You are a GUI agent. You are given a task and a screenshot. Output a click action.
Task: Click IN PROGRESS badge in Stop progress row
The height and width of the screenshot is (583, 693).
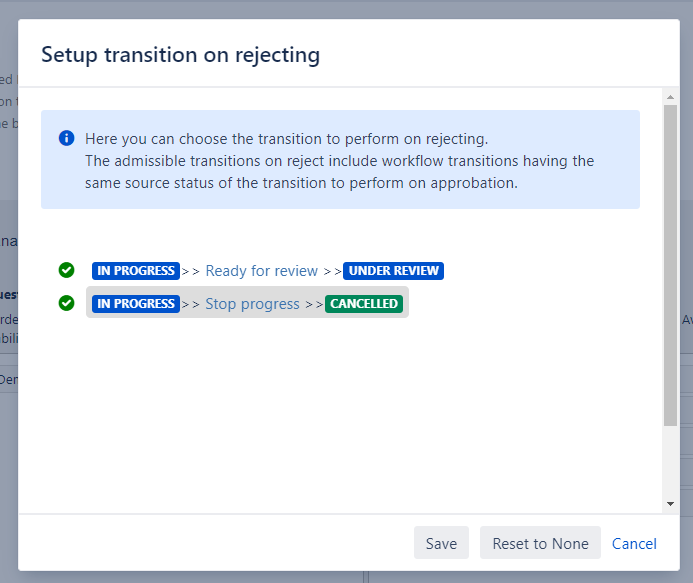click(136, 304)
